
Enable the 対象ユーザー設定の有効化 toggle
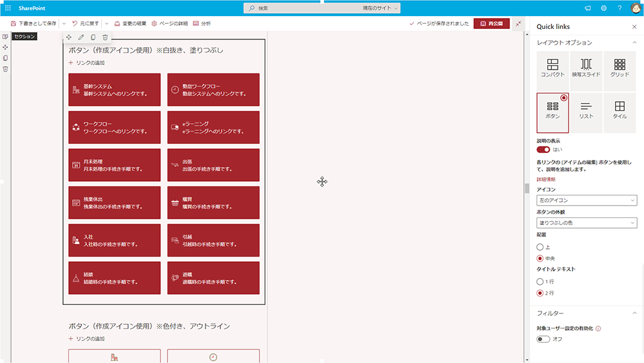(543, 338)
